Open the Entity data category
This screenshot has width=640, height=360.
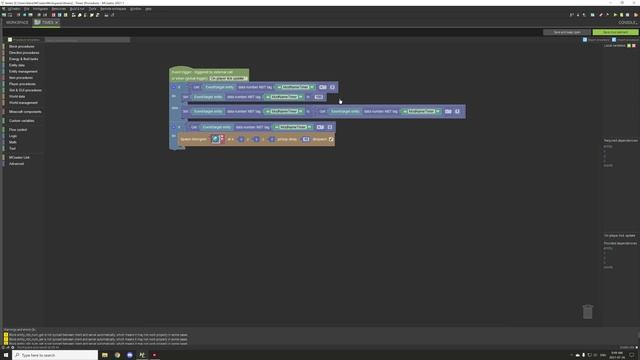point(17,65)
